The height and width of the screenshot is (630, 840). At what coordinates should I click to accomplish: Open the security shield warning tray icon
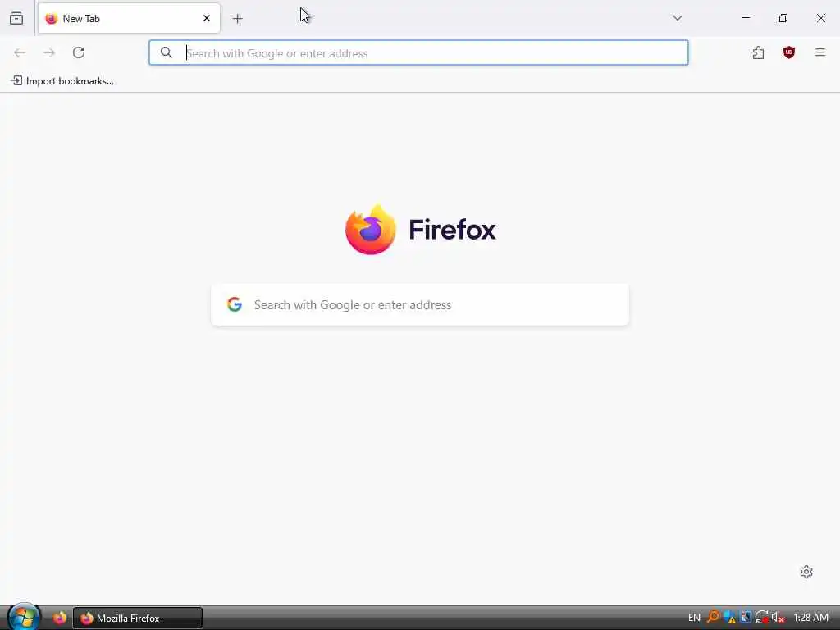(x=729, y=617)
